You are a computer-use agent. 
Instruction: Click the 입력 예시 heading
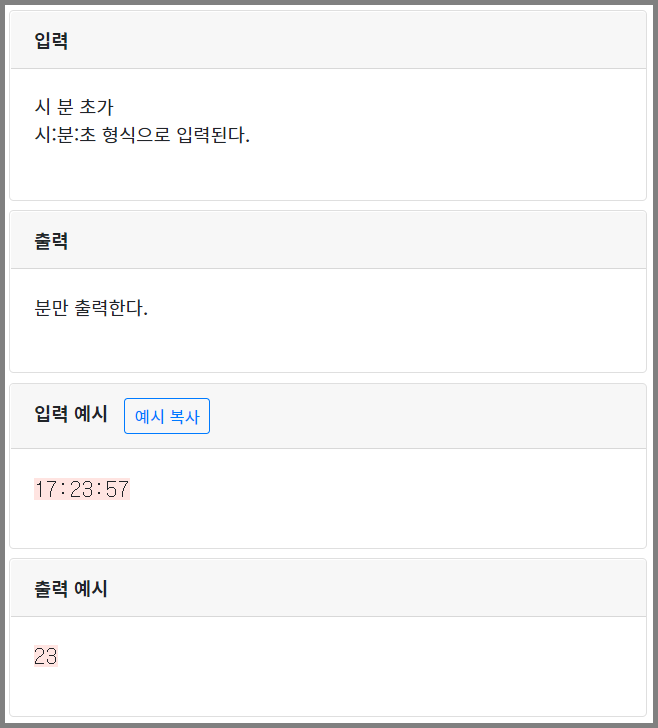[71, 413]
